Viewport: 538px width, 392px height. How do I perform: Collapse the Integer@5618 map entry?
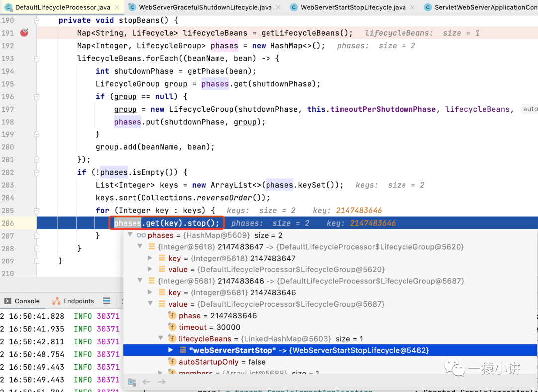click(140, 246)
